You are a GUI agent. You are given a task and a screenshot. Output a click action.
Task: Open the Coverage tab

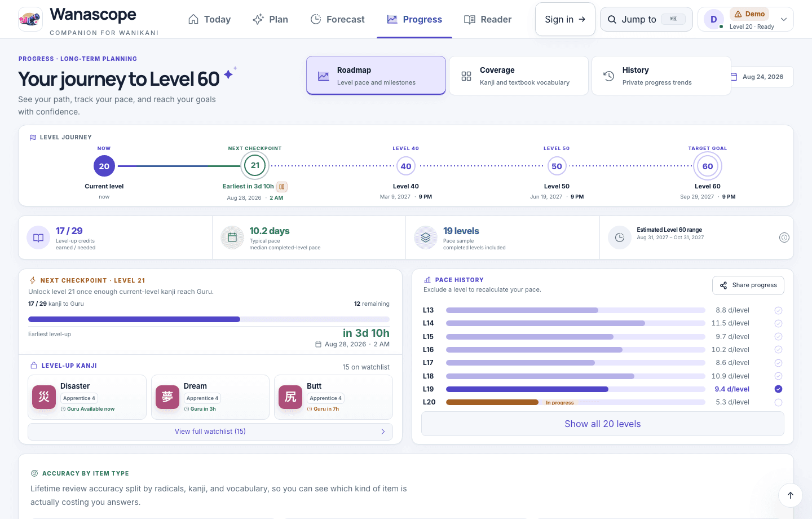pyautogui.click(x=519, y=76)
